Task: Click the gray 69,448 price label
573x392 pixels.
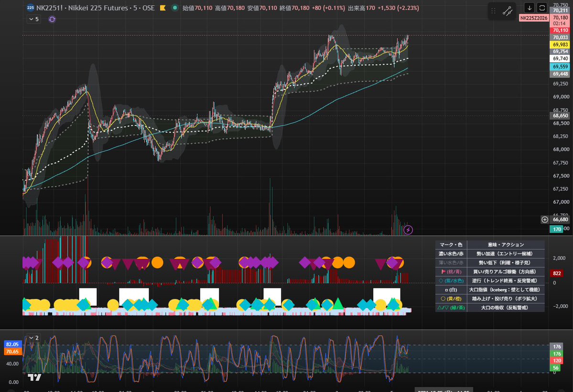Action: pos(560,74)
